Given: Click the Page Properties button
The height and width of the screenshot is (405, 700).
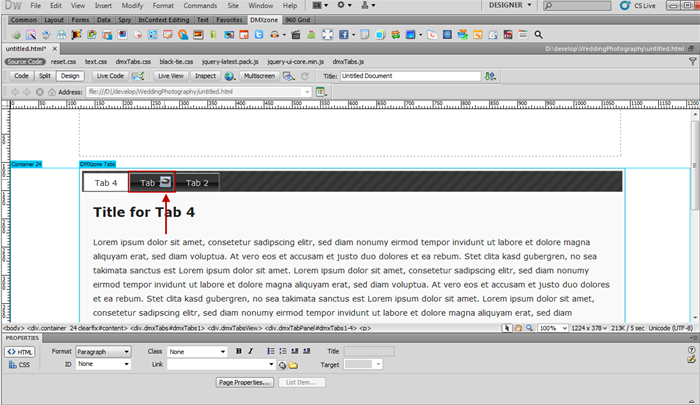Looking at the screenshot, I should 245,382.
